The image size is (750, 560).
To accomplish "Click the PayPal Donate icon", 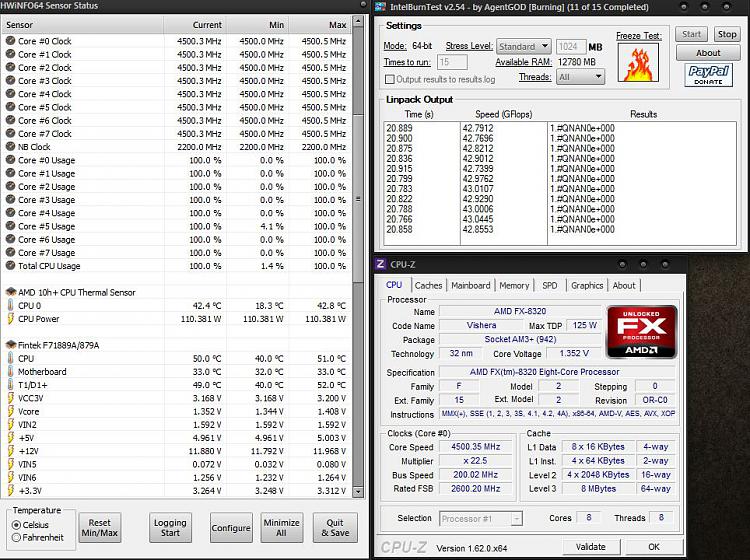I will pos(708,75).
